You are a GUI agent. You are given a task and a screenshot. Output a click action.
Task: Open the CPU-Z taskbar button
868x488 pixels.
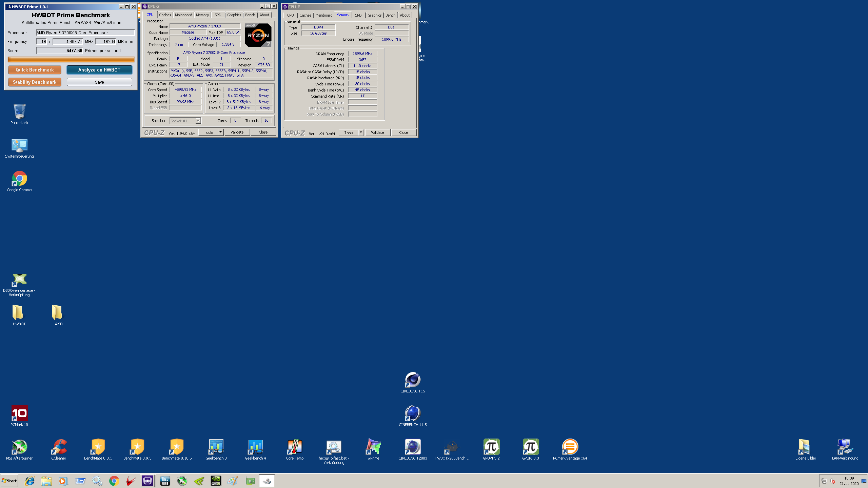(147, 481)
